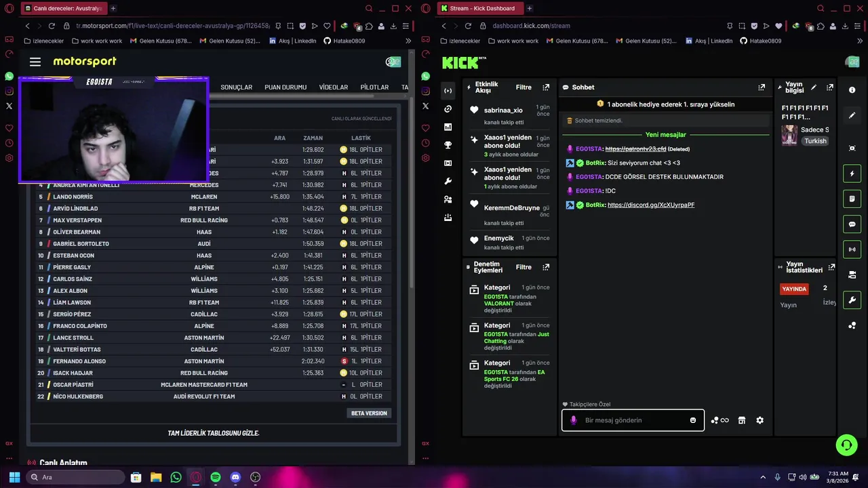This screenshot has height=488, width=868.
Task: Open the wrench settings icon in Kick sidebar
Action: pyautogui.click(x=448, y=182)
